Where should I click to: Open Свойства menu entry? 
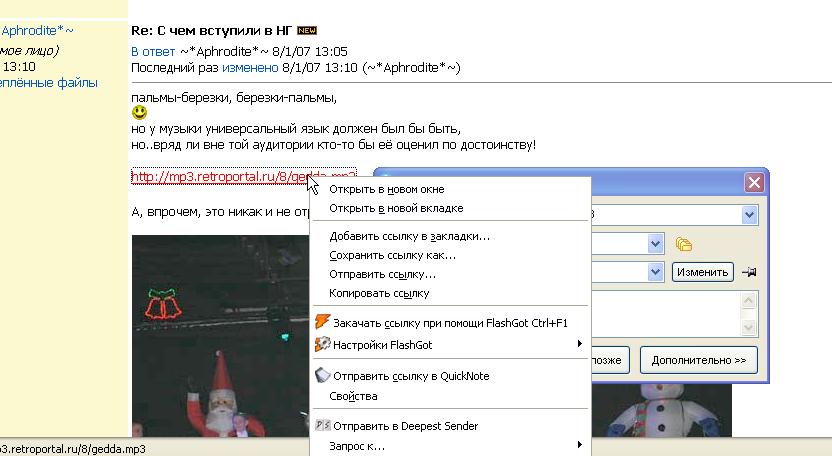[450, 396]
